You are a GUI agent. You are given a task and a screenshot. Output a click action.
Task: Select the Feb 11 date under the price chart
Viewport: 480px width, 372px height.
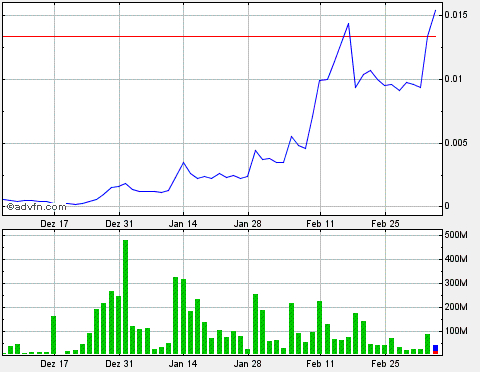(320, 224)
